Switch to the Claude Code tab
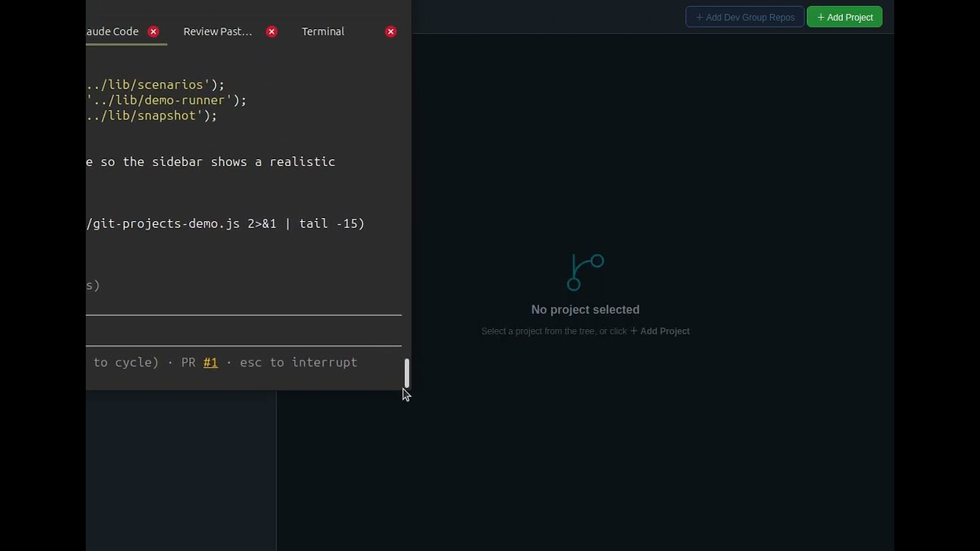Screen dimensions: 980x551 113,31
